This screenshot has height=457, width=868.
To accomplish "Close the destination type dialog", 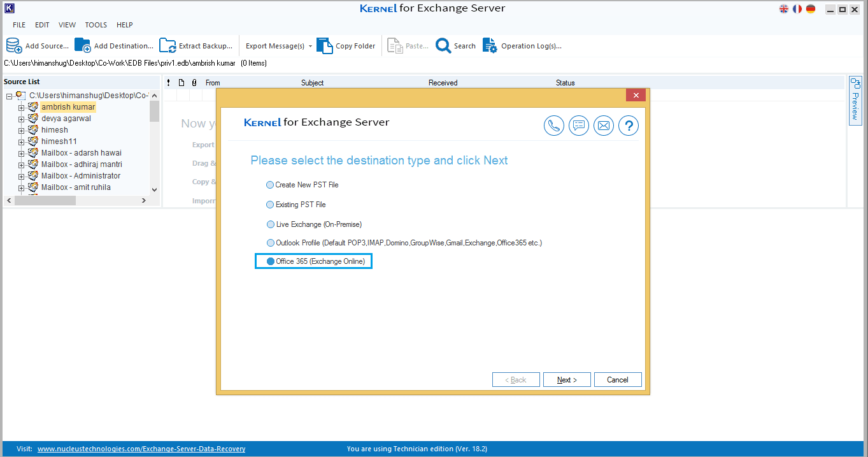I will coord(636,96).
